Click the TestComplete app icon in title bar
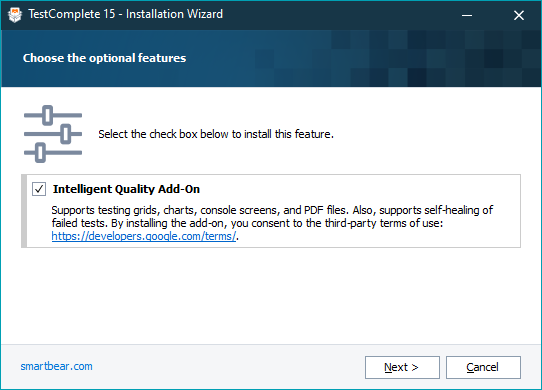This screenshot has height=390, width=542. pos(15,15)
